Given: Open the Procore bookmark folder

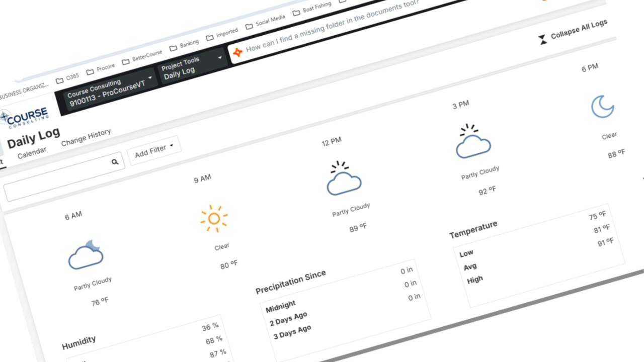Looking at the screenshot, I should coord(101,69).
